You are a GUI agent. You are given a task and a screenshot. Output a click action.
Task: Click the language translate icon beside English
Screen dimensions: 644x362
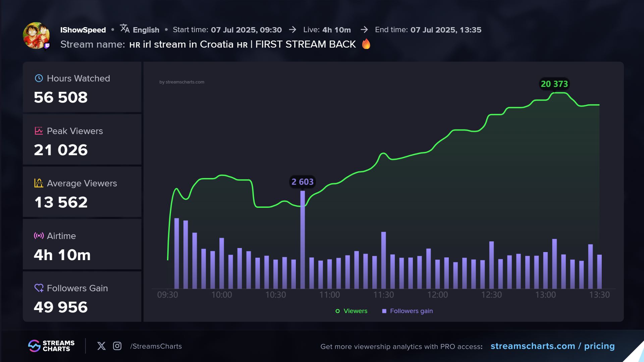pos(125,29)
